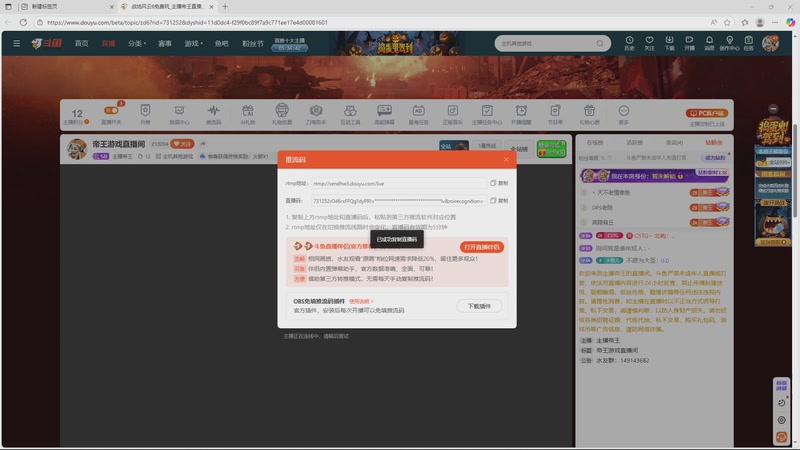Viewport: 800px width, 450px height.
Task: Go to the 首页 nav item
Action: click(x=82, y=43)
